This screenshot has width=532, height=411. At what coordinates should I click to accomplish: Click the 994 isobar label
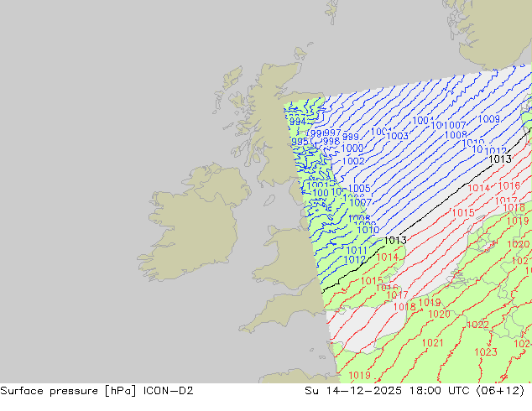tap(298, 122)
